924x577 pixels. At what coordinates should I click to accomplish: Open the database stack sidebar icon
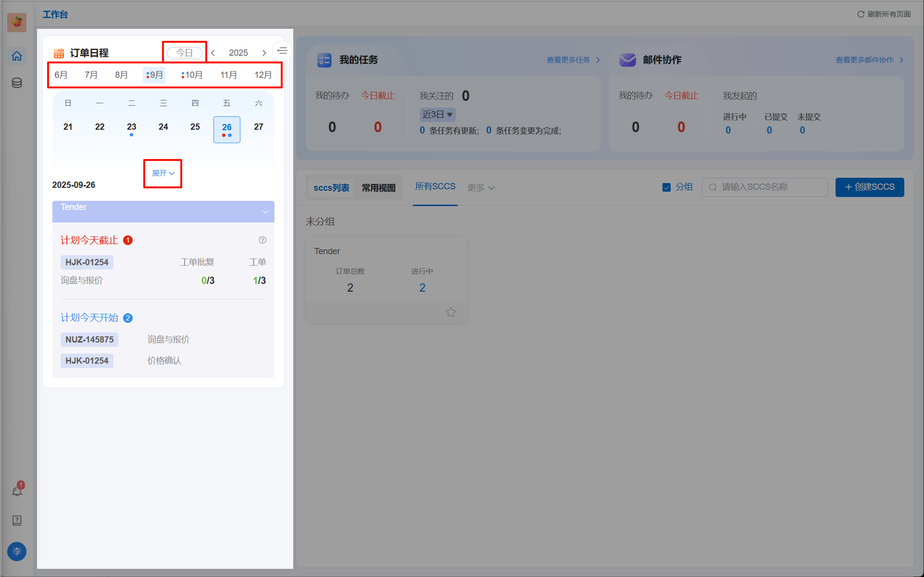pyautogui.click(x=17, y=83)
